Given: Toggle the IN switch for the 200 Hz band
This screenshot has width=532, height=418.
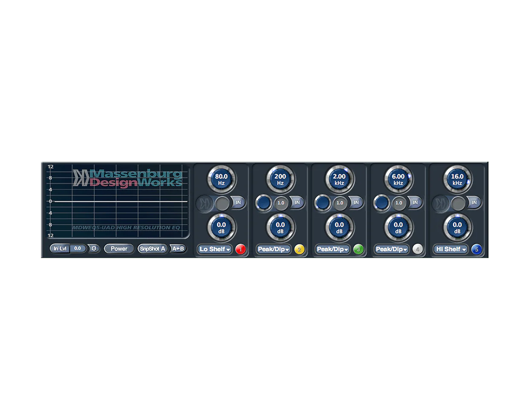Looking at the screenshot, I should 297,203.
